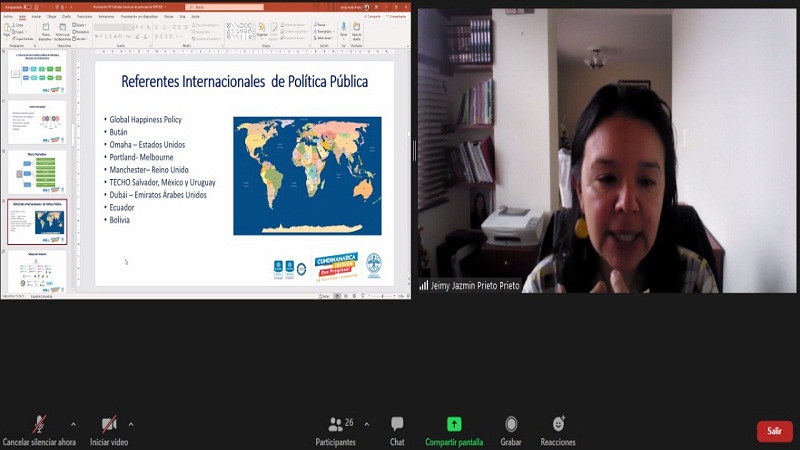Click Jeimy Jazmin Prieto Prieto video tile
800x450 pixels.
click(x=607, y=151)
